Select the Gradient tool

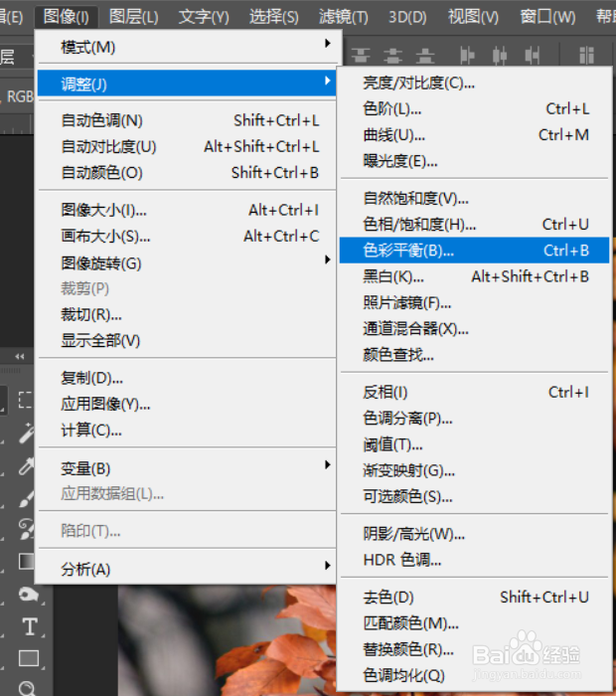(27, 561)
